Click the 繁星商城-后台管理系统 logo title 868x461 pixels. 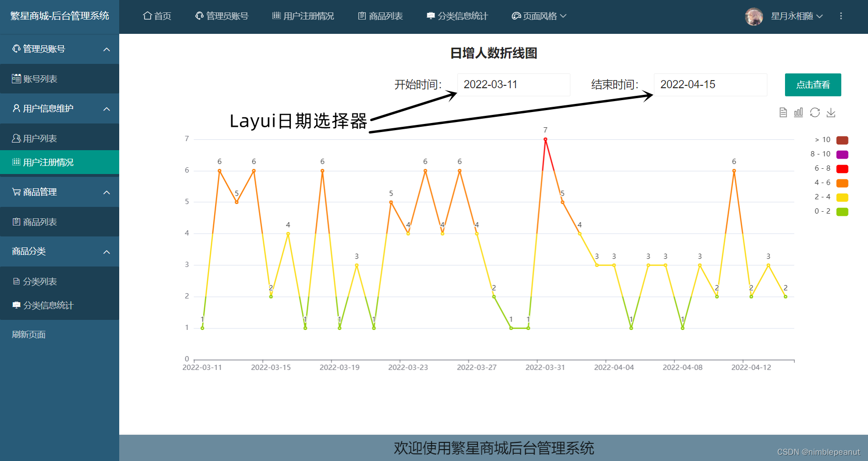pyautogui.click(x=60, y=16)
